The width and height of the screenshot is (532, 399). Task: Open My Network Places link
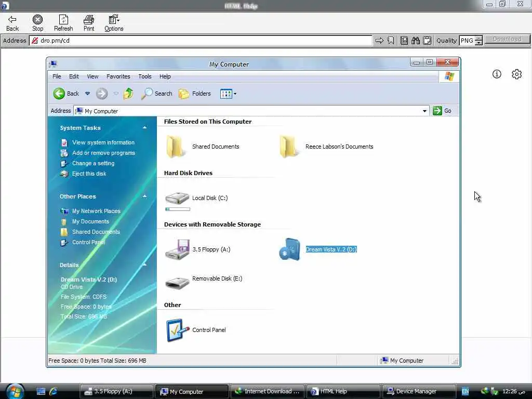[x=96, y=211]
